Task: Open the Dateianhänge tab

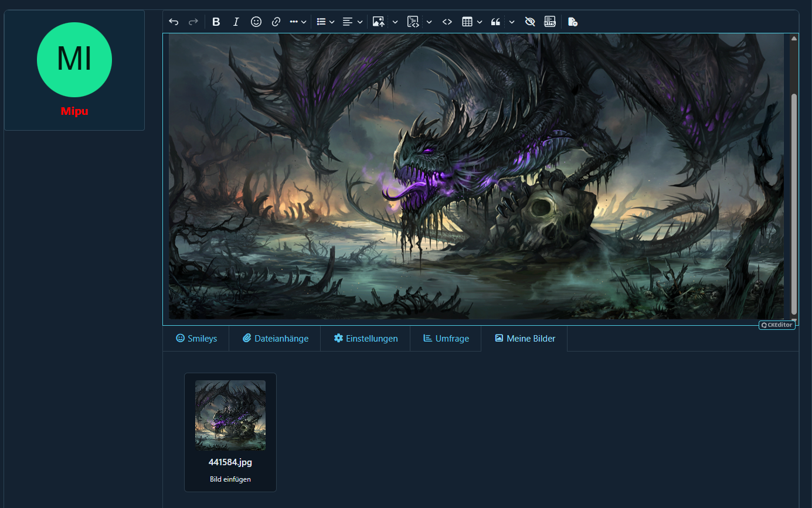Action: click(x=275, y=339)
